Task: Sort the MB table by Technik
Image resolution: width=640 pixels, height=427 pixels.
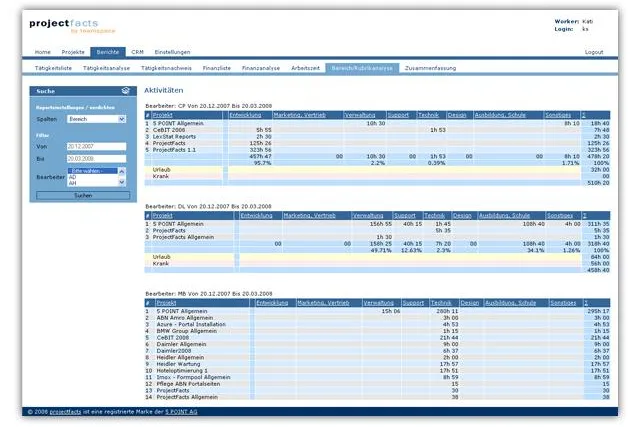Action: tap(441, 303)
